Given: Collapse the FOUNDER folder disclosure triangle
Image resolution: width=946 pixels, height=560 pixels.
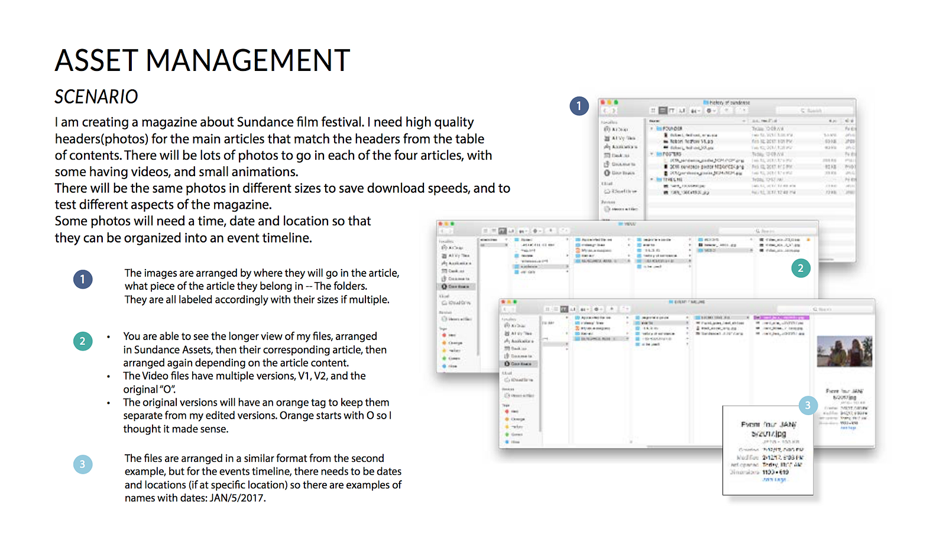Looking at the screenshot, I should click(x=652, y=128).
